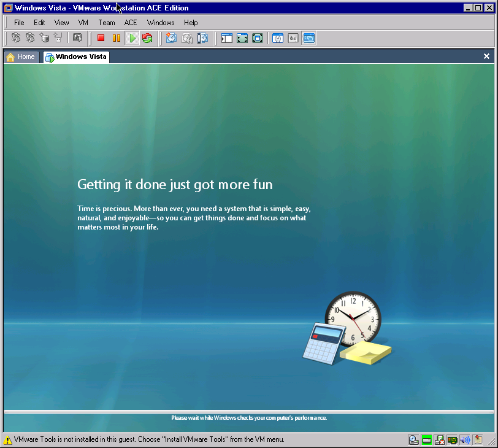The image size is (498, 448).
Task: Select the Windows Vista tab
Action: pyautogui.click(x=77, y=57)
